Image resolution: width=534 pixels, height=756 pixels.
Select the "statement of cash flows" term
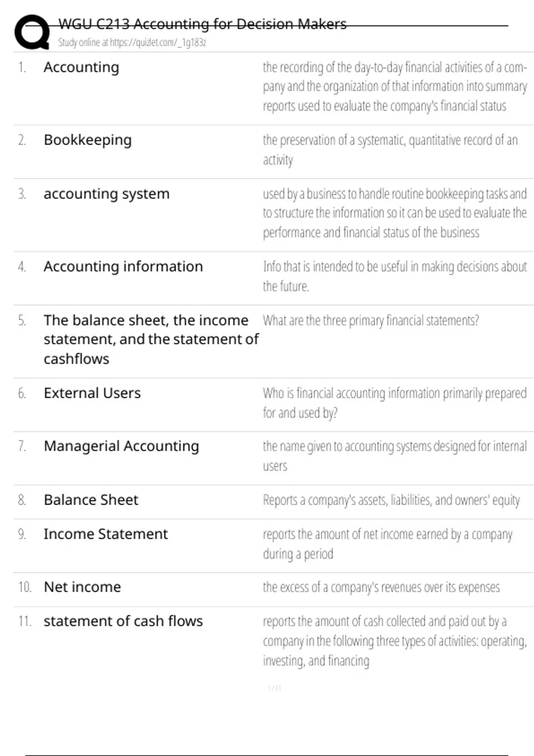click(x=123, y=621)
